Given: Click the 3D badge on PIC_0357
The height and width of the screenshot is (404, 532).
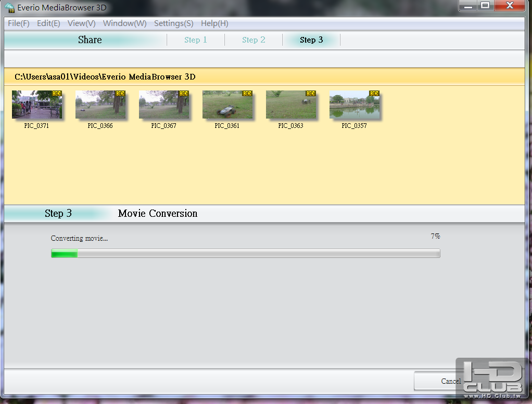Looking at the screenshot, I should [x=374, y=93].
